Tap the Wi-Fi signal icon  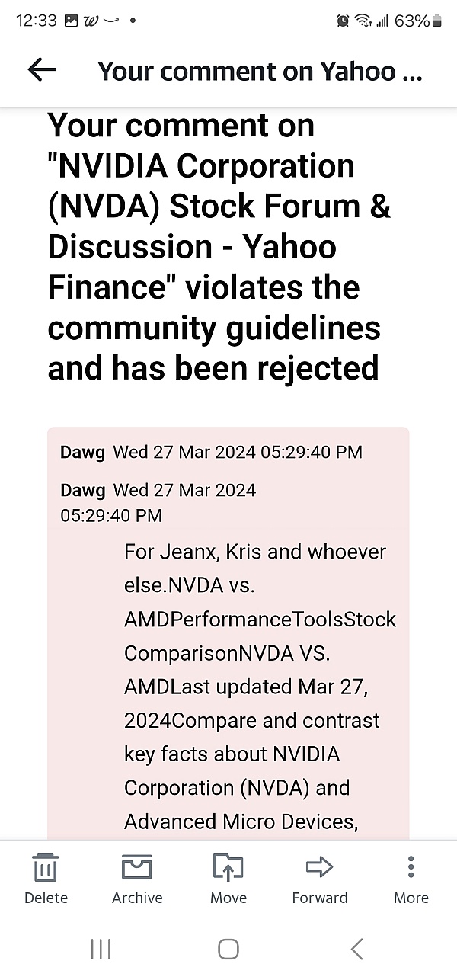[363, 21]
